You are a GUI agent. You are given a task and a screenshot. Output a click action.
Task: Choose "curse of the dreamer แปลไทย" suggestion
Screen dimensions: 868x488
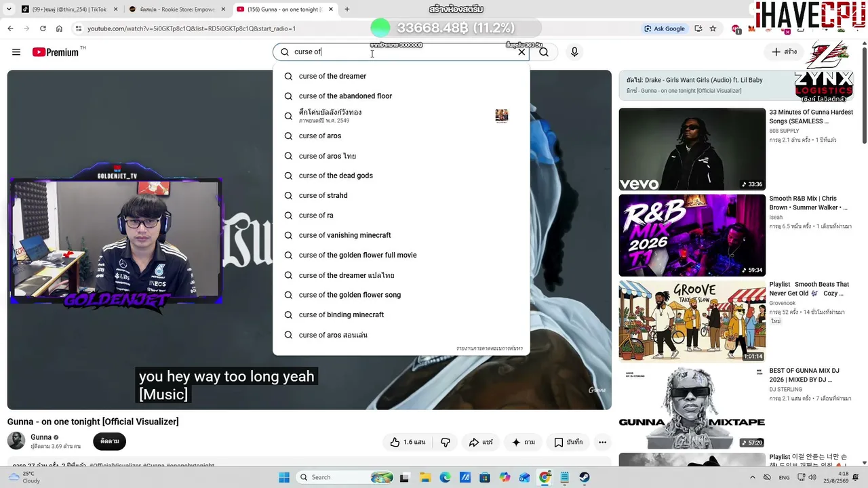tap(401, 275)
